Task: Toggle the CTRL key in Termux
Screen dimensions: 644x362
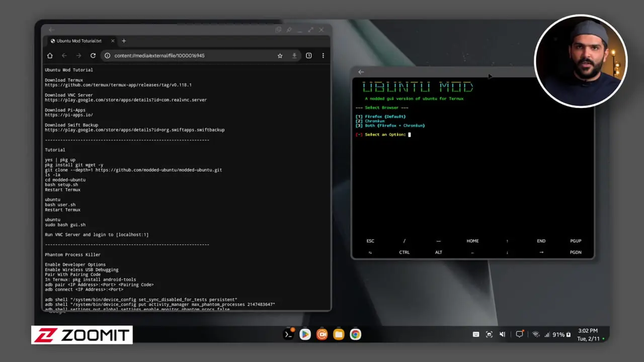Action: [405, 252]
